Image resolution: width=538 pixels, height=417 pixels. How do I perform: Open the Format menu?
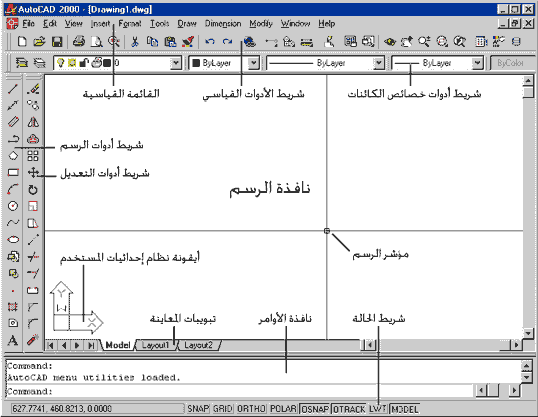130,24
